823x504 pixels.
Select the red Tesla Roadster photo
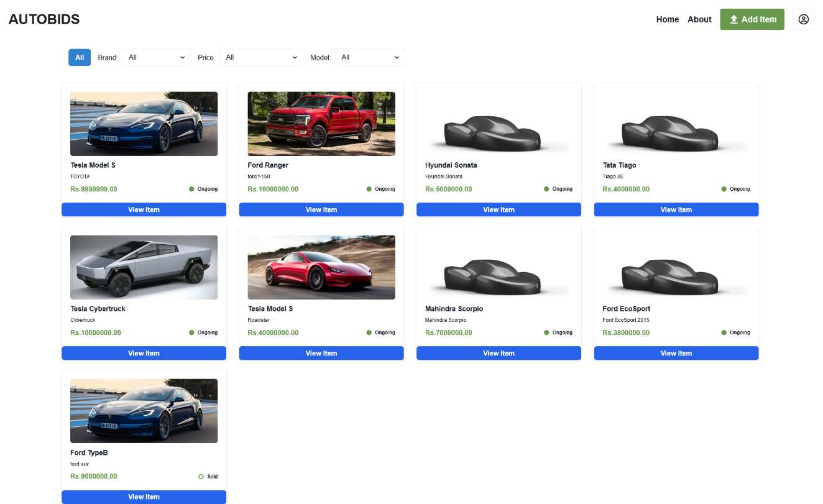coord(321,267)
